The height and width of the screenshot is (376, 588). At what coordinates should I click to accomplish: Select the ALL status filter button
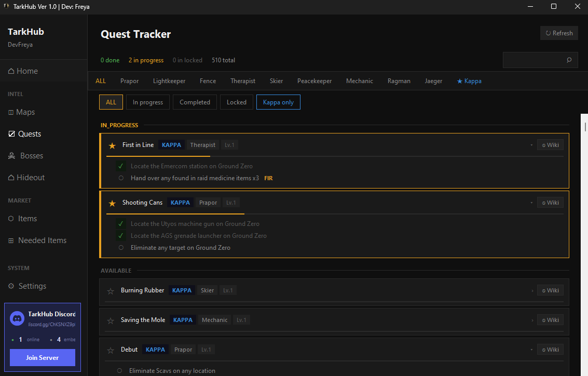coord(111,102)
